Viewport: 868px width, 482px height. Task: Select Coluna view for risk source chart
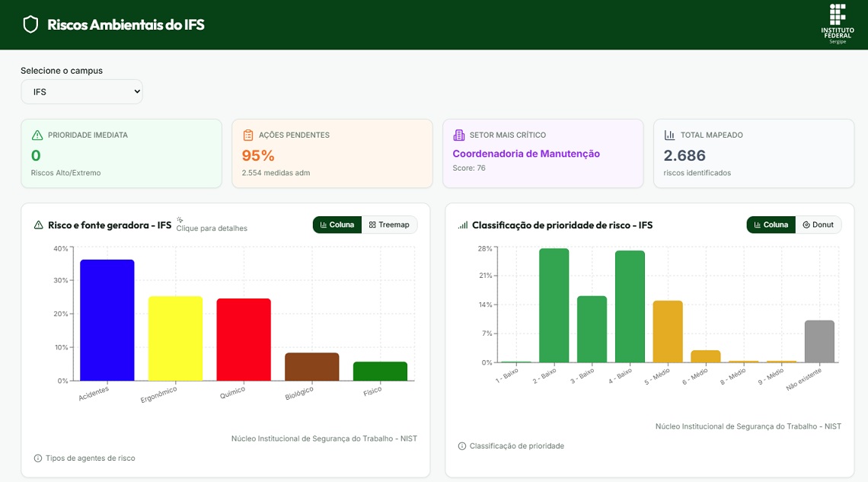tap(337, 225)
